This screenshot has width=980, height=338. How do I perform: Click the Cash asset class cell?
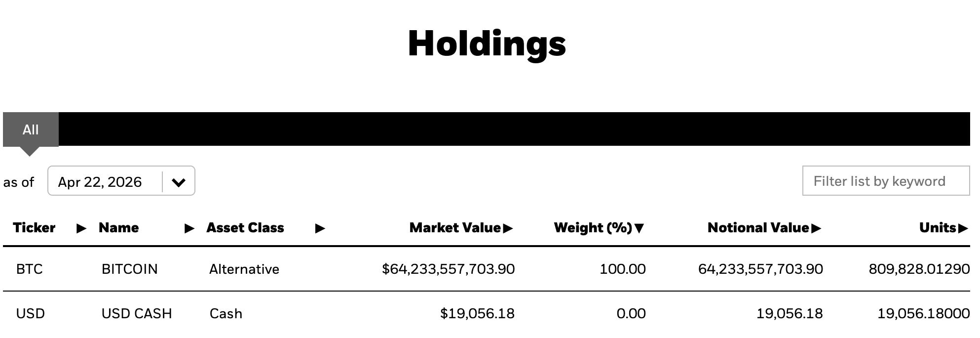[226, 314]
